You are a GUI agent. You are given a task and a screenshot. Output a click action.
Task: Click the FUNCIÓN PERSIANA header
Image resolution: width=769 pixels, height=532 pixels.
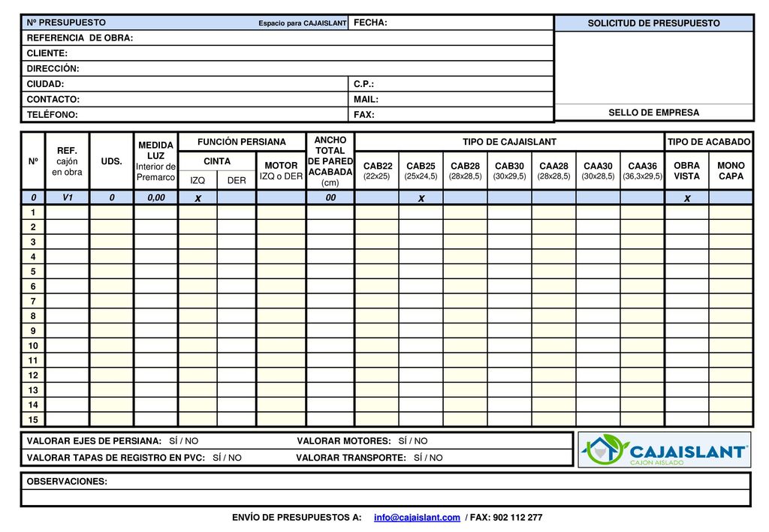click(242, 142)
